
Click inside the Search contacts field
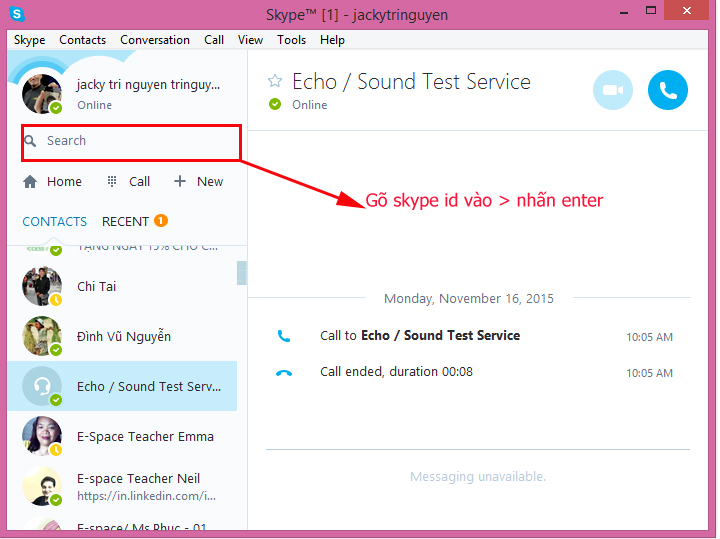[130, 141]
